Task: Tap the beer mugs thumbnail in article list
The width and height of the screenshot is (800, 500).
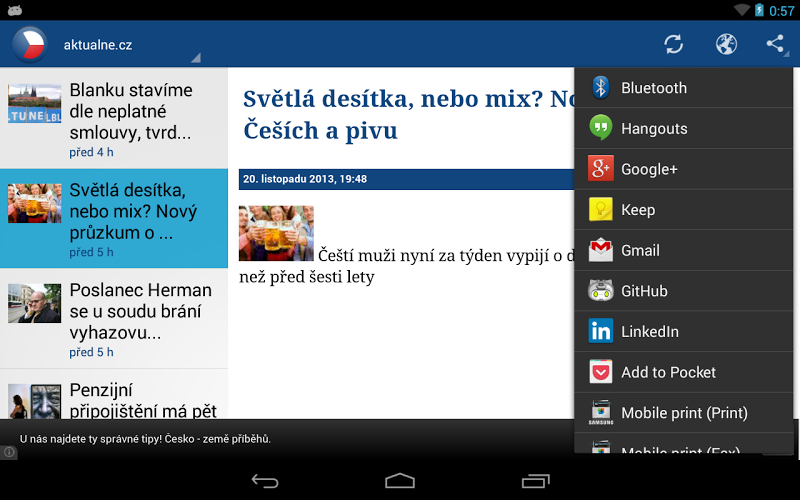Action: tap(34, 203)
